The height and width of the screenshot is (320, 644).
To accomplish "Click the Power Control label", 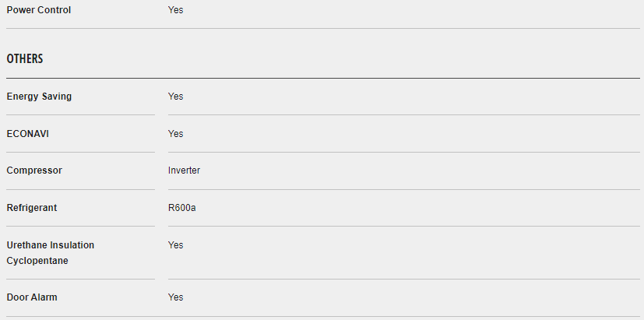I will [38, 10].
